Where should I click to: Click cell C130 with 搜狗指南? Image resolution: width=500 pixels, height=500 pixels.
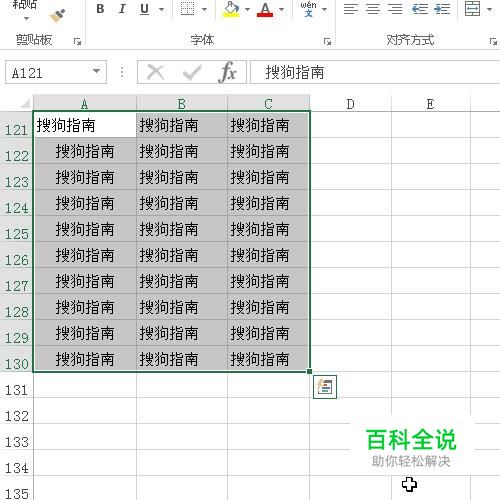269,359
